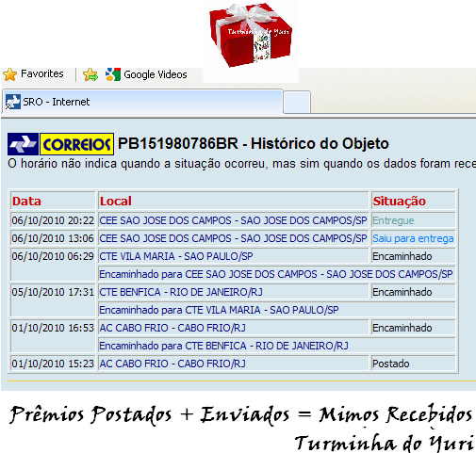The height and width of the screenshot is (453, 476).
Task: Click CEE SAO JOSE DOS CAMPOS in Entregue row
Action: coord(233,220)
